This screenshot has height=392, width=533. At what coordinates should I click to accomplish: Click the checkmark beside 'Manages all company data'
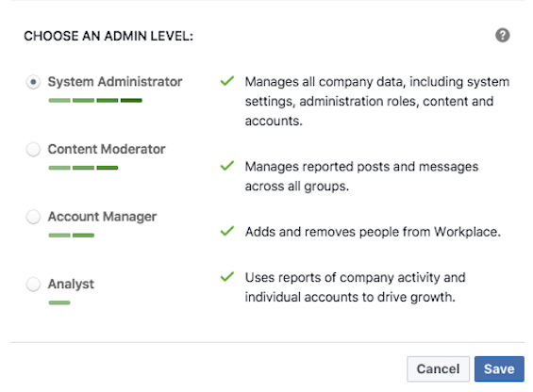(227, 81)
